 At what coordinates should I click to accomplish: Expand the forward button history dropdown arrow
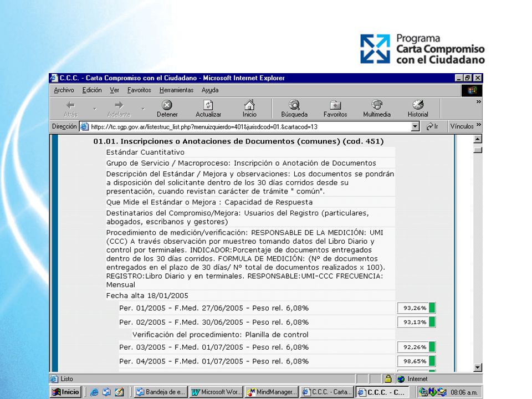click(143, 109)
